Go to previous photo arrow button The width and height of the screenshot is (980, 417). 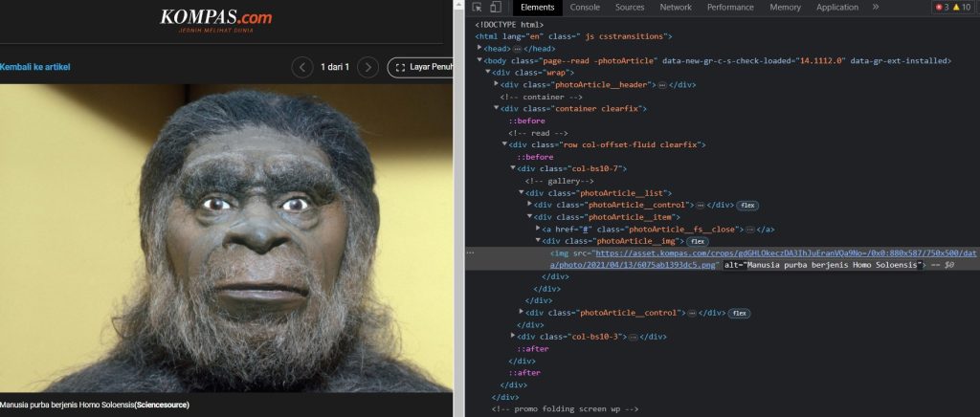pyautogui.click(x=302, y=67)
